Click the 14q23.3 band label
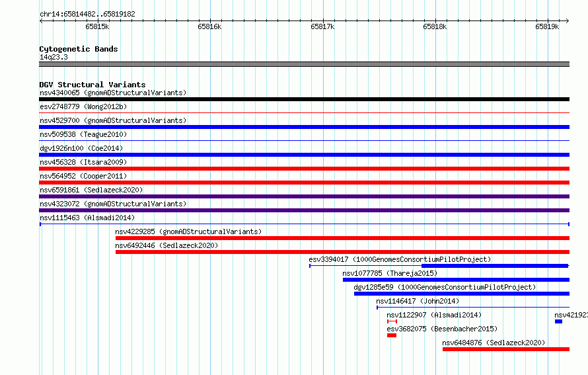This screenshot has width=588, height=375. coord(54,57)
